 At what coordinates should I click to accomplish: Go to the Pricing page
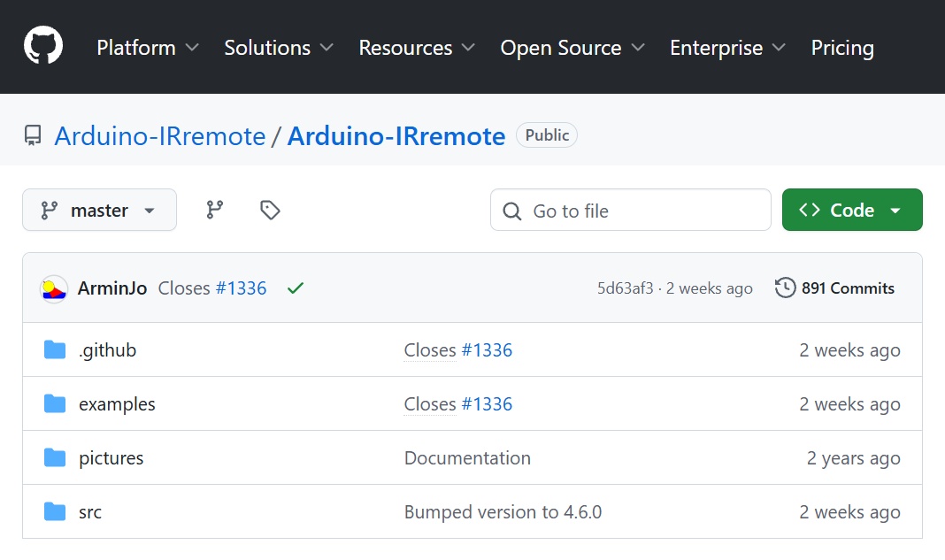pos(841,48)
